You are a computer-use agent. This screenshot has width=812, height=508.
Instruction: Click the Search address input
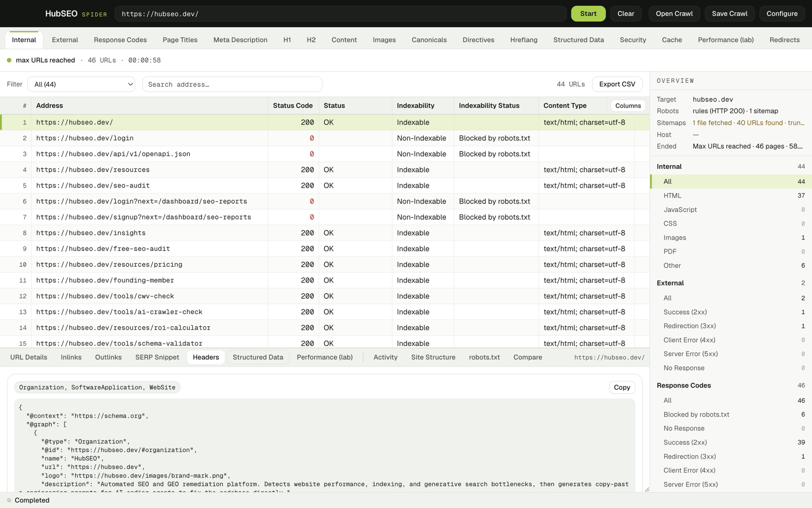(232, 84)
